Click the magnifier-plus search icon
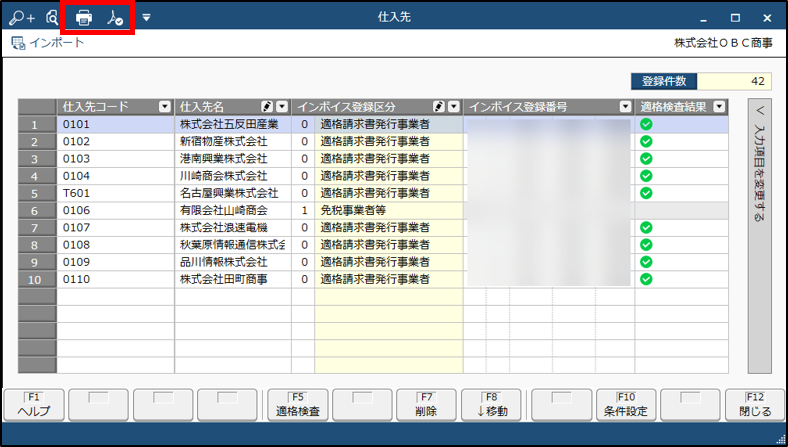 [x=22, y=18]
